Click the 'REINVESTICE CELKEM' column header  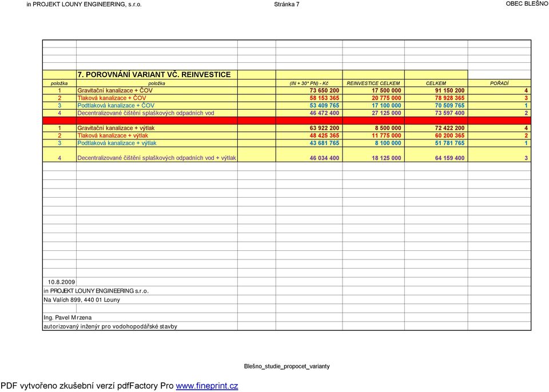373,83
